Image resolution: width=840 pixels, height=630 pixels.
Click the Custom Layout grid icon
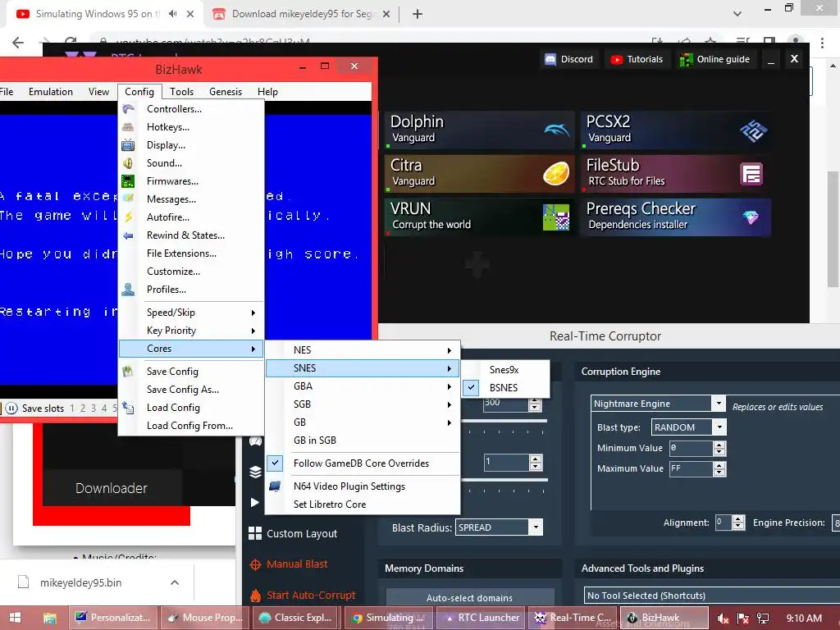click(255, 533)
